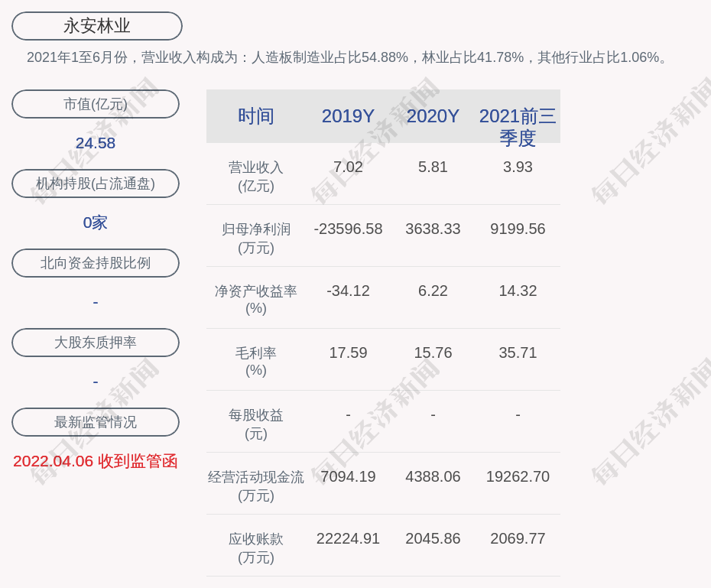Click the 2021 revenue value 3.93
The height and width of the screenshot is (588, 711).
tap(518, 167)
